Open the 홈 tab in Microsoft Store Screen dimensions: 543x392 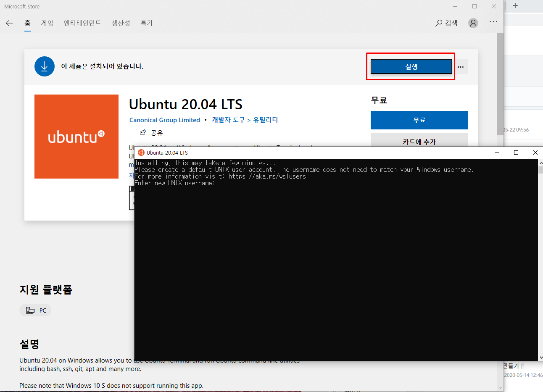click(x=27, y=23)
